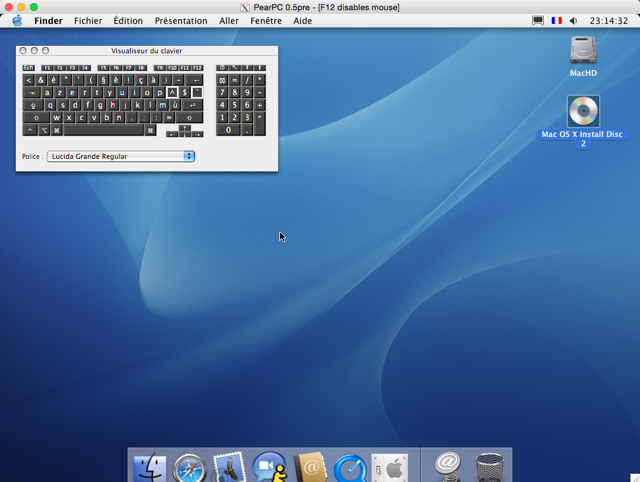The width and height of the screenshot is (640, 482).
Task: Open the French flag input menu
Action: pos(557,20)
